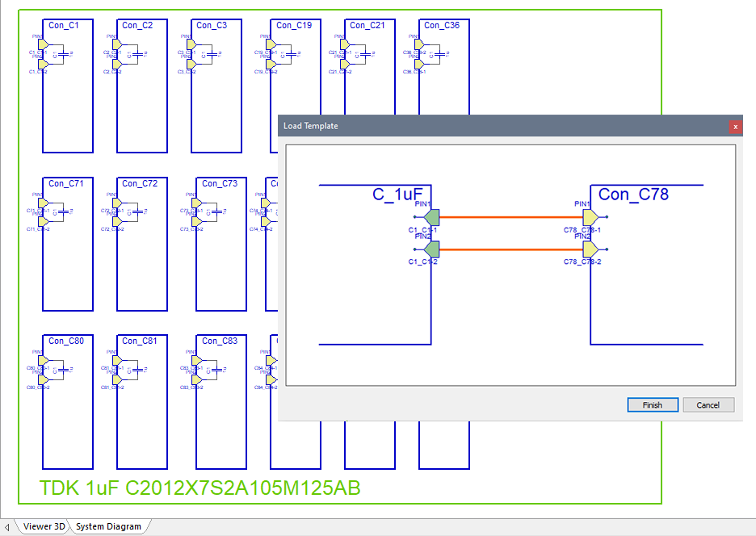Select the green PIN1 port on C_1uF

431,217
